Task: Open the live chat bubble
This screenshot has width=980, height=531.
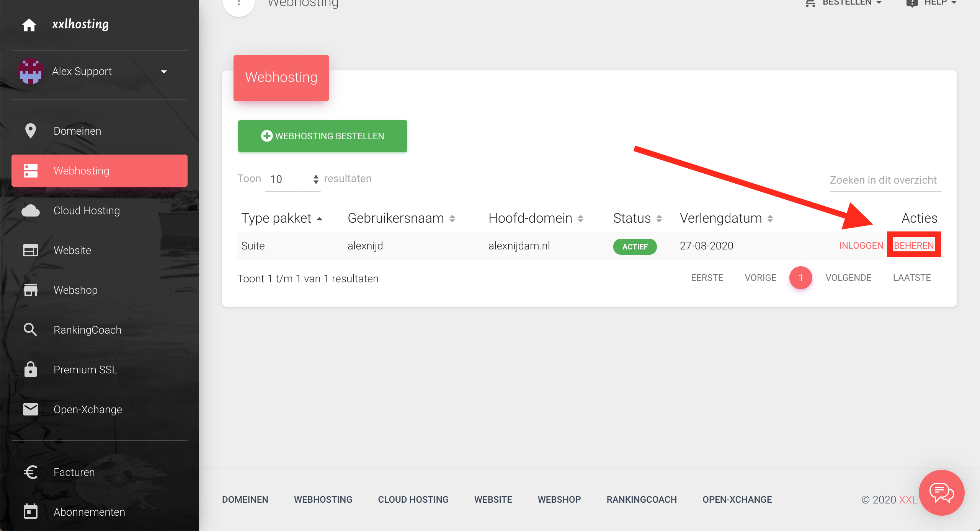Action: pyautogui.click(x=942, y=493)
